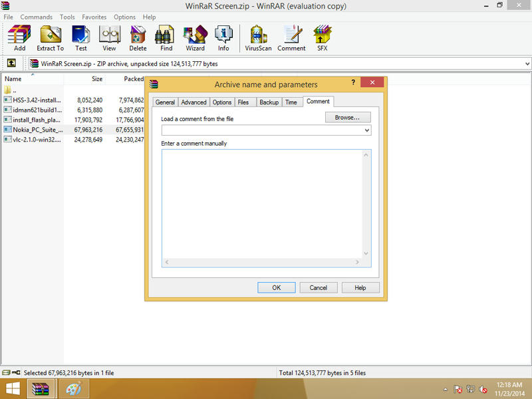Open the Commands menu
532x399 pixels.
[x=37, y=17]
